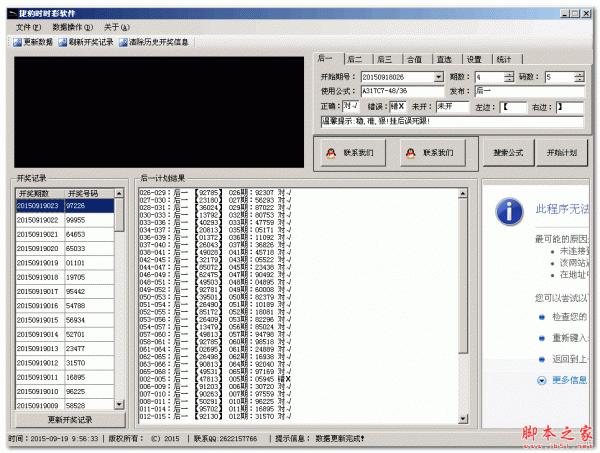Expand the 更多信息 chevron icon
This screenshot has width=600, height=453.
tap(542, 380)
